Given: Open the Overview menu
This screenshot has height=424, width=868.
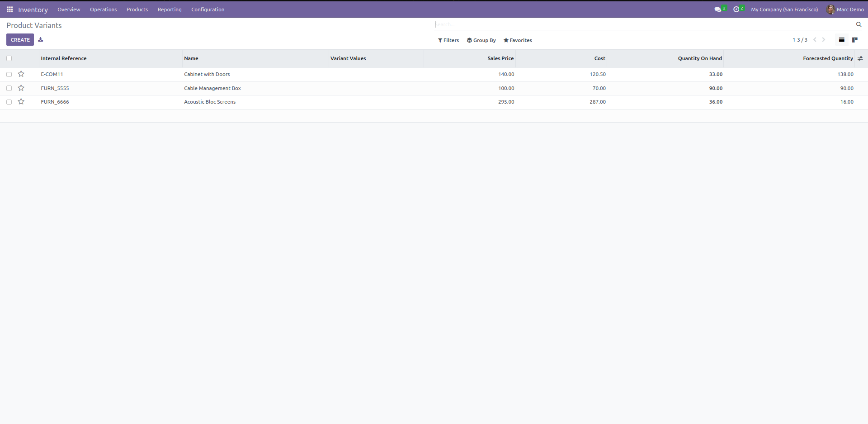Looking at the screenshot, I should [69, 10].
